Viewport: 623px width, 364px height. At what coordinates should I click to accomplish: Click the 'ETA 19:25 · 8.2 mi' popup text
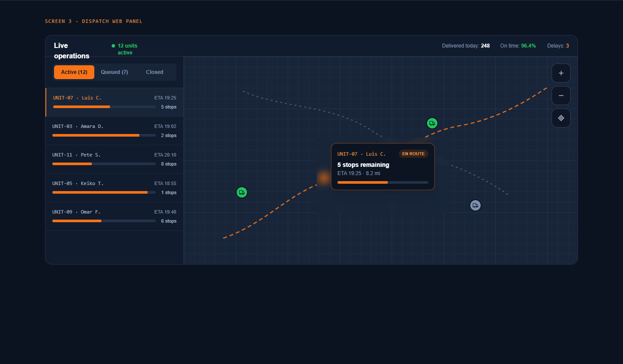pyautogui.click(x=359, y=173)
